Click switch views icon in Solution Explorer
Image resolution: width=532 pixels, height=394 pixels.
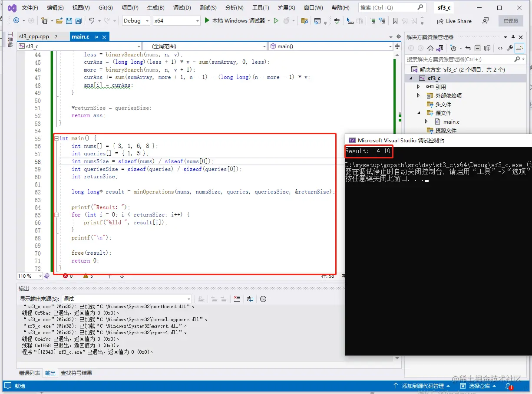click(x=440, y=48)
